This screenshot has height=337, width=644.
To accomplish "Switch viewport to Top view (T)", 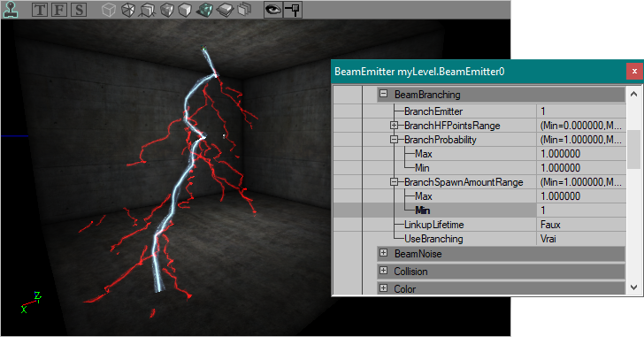I will [x=40, y=10].
